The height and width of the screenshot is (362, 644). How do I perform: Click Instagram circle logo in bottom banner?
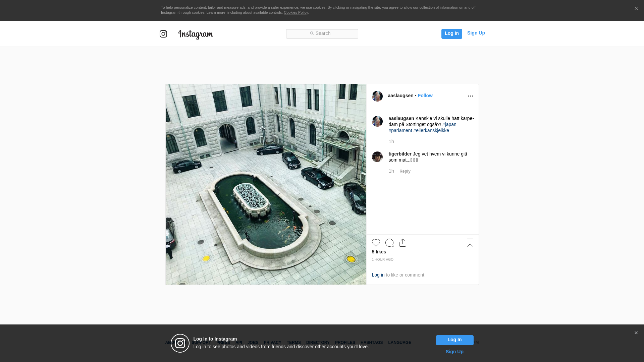coord(180,343)
